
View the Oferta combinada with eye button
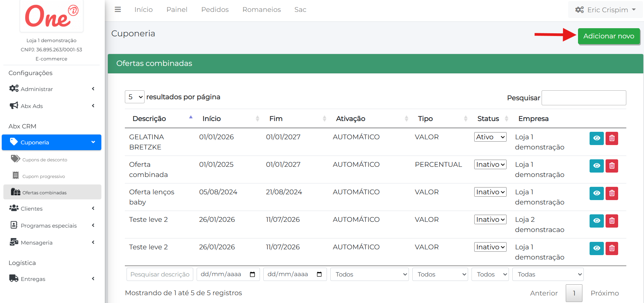click(596, 166)
